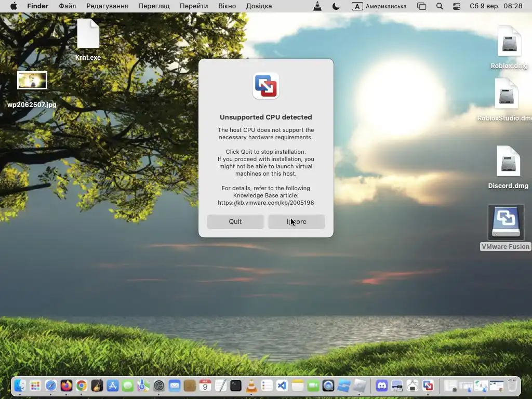532x399 pixels.
Task: Open Mail from the Dock
Action: pos(175,386)
